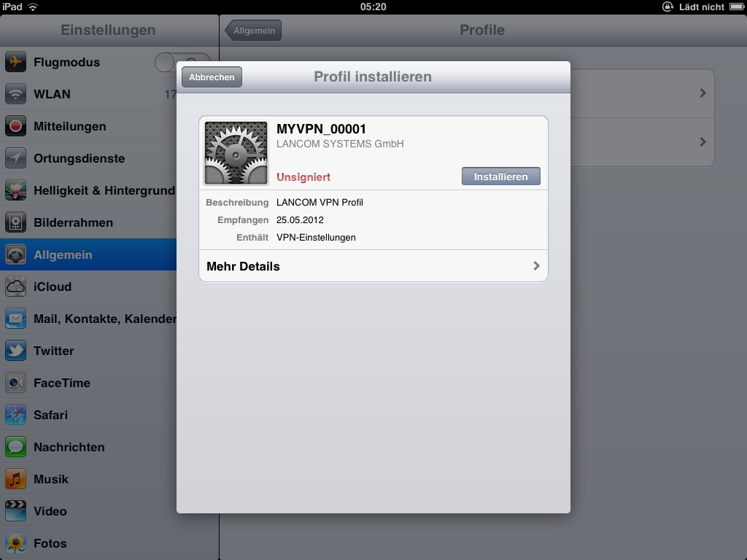The width and height of the screenshot is (747, 560).
Task: Open the iCloud cloud icon
Action: point(16,287)
